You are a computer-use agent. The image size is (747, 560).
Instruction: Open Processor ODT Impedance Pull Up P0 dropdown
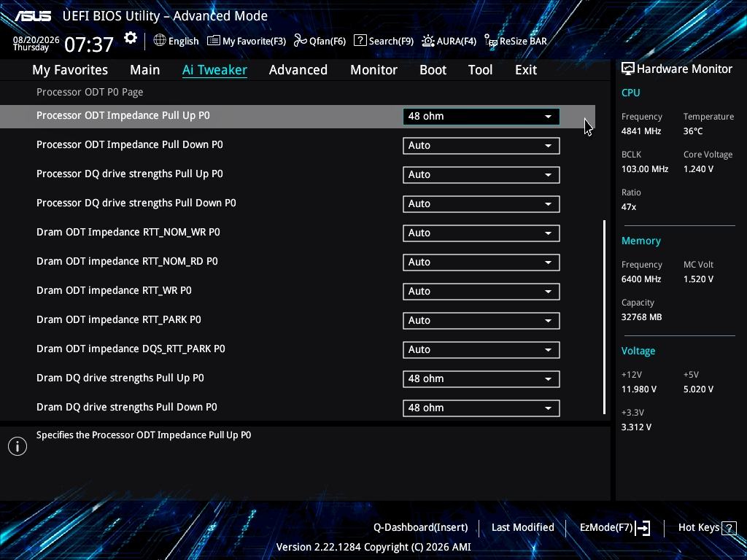point(481,116)
